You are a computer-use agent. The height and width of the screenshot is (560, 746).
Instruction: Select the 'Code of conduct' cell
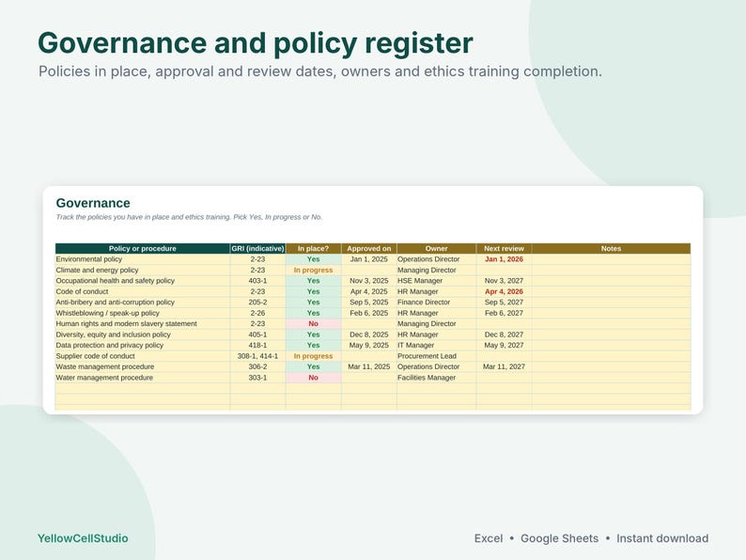point(143,291)
